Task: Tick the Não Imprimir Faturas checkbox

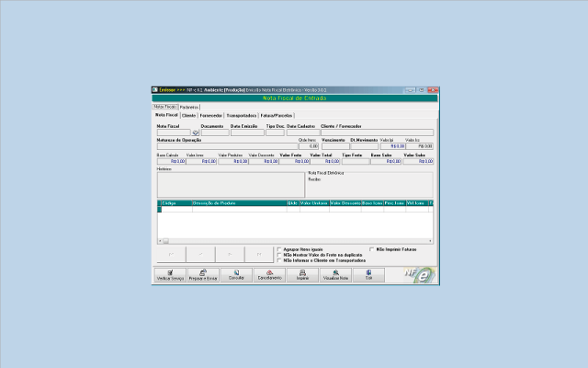Action: coord(370,249)
